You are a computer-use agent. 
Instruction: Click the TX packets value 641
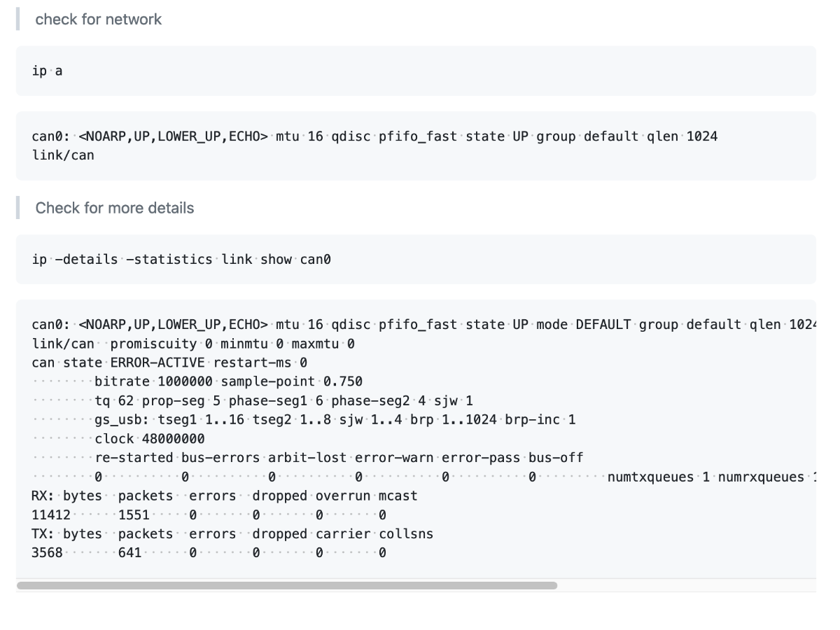coord(129,553)
